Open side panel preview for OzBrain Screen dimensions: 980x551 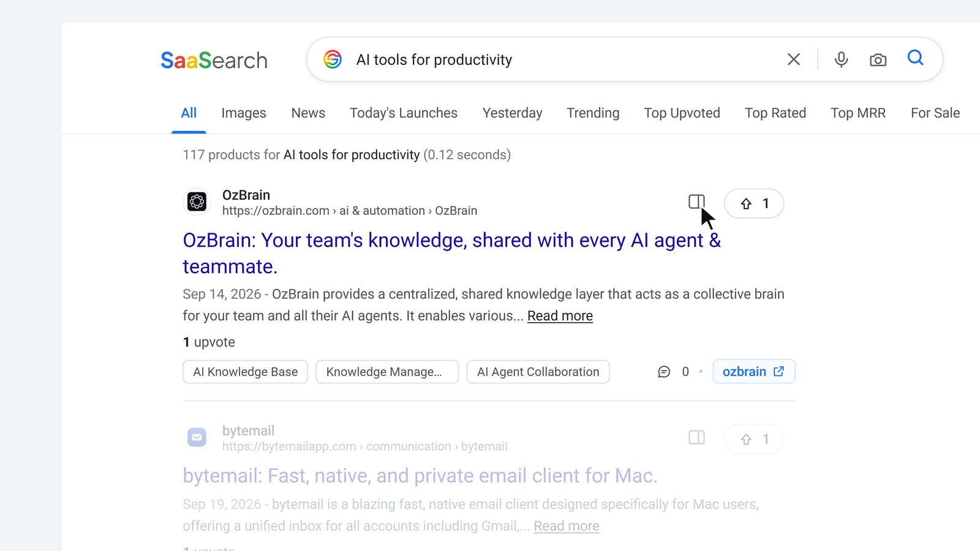coord(696,201)
